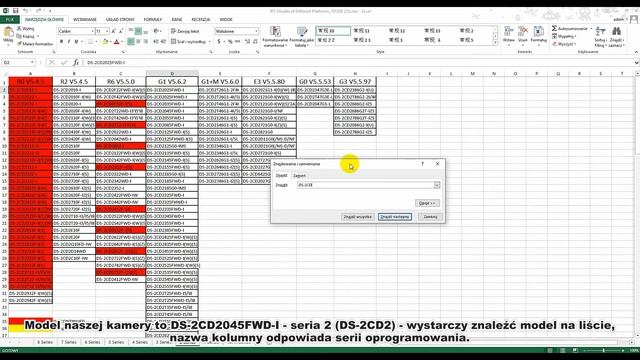
Task: Click the cell borders icon
Action: tap(91, 42)
